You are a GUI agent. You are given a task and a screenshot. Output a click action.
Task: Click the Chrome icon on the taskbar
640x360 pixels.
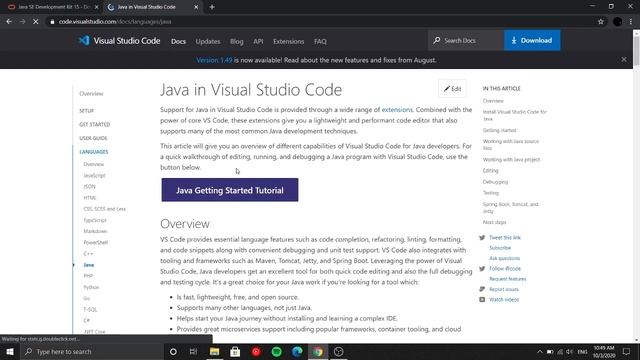coord(318,351)
